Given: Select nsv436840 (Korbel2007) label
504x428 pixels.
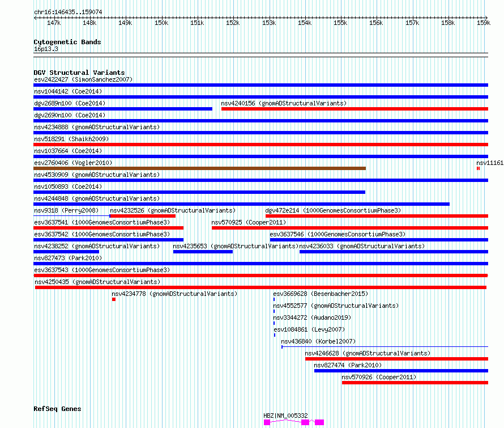Looking at the screenshot, I should pyautogui.click(x=318, y=341).
